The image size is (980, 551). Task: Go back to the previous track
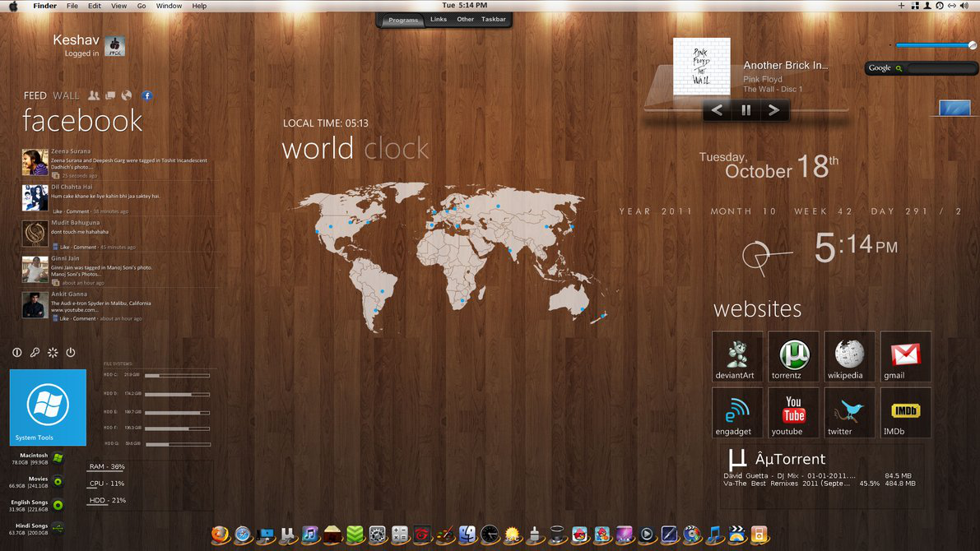[x=717, y=110]
